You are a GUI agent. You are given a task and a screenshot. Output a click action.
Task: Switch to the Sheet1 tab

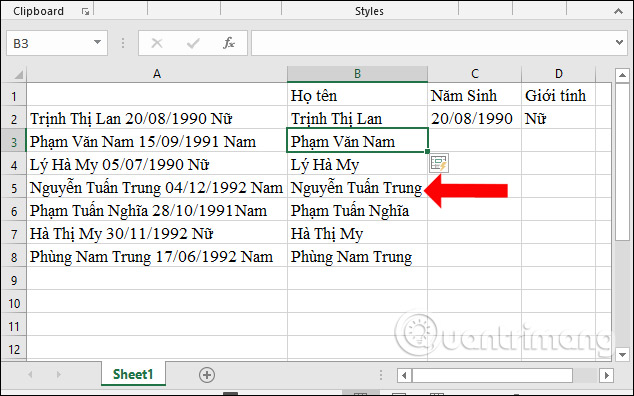click(x=133, y=375)
